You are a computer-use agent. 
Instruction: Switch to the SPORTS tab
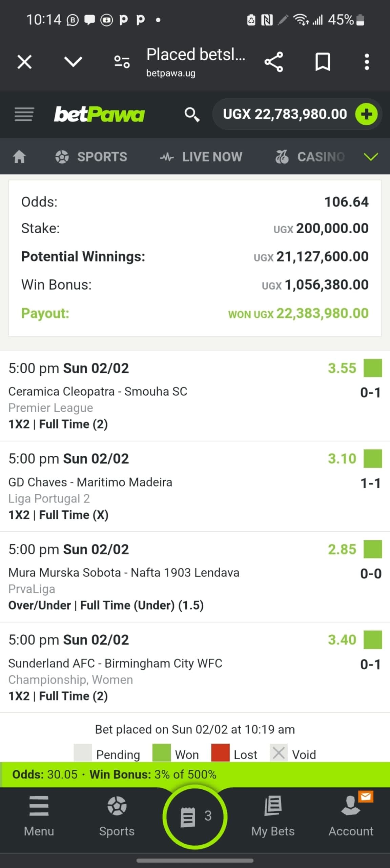click(x=91, y=157)
